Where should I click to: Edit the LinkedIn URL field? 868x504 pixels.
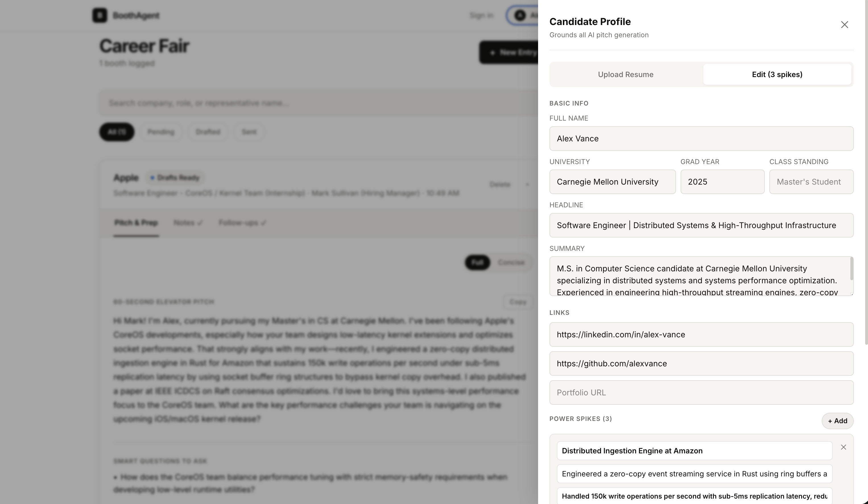point(701,334)
